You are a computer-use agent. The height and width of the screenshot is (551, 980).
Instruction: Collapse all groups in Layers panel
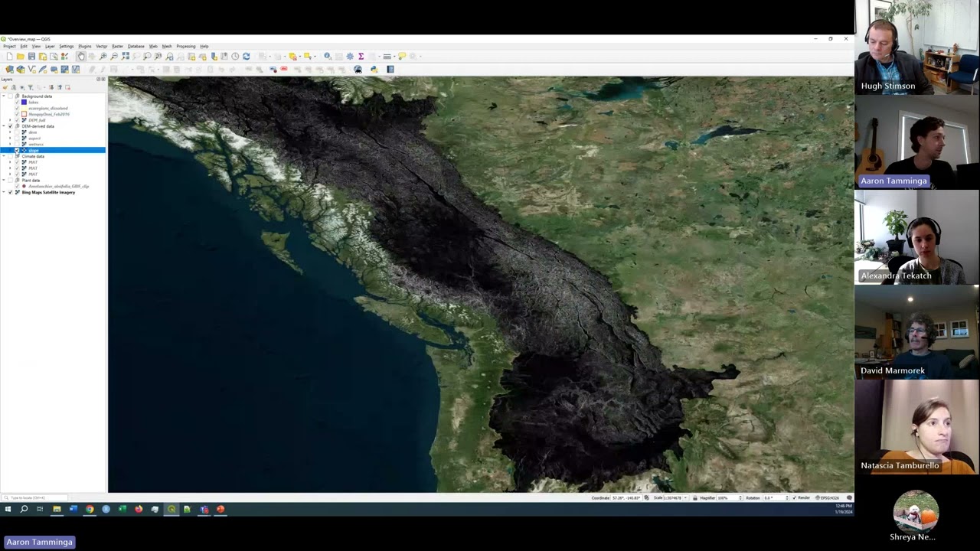[59, 87]
